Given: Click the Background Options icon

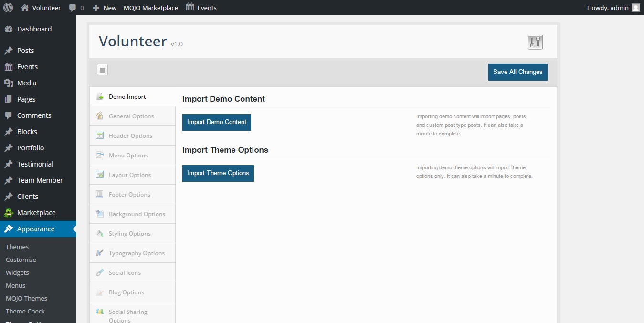Looking at the screenshot, I should click(100, 214).
